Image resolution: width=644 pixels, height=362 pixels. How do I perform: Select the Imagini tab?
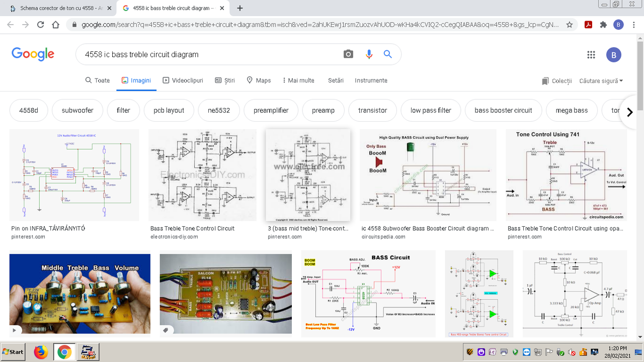coord(136,80)
